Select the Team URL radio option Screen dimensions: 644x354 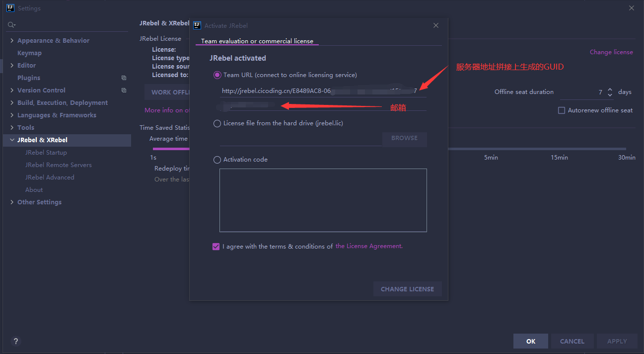(x=217, y=75)
